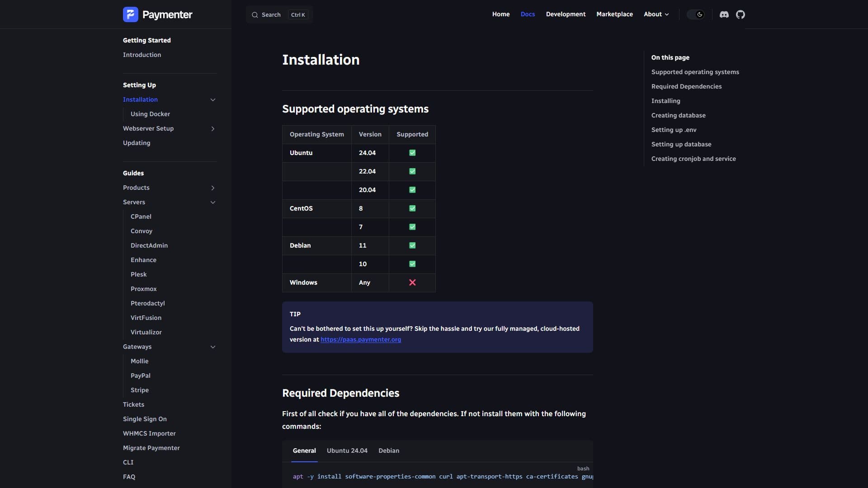Open the Proxmox server guide
Viewport: 868px width, 488px height.
pos(144,289)
